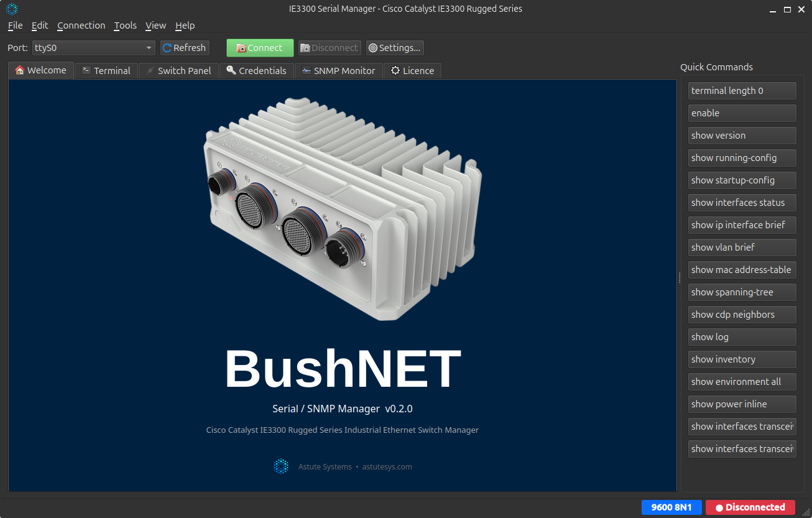The height and width of the screenshot is (518, 812).
Task: Run the show version quick command
Action: pyautogui.click(x=742, y=135)
